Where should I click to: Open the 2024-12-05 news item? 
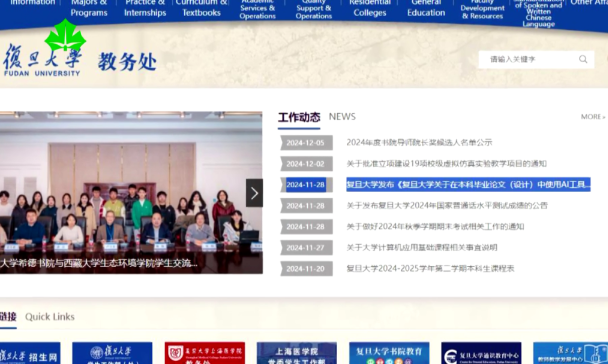419,142
